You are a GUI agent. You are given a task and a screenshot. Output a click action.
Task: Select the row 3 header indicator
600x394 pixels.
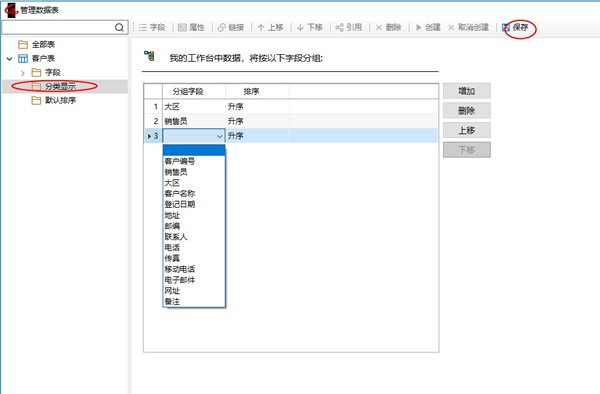153,136
